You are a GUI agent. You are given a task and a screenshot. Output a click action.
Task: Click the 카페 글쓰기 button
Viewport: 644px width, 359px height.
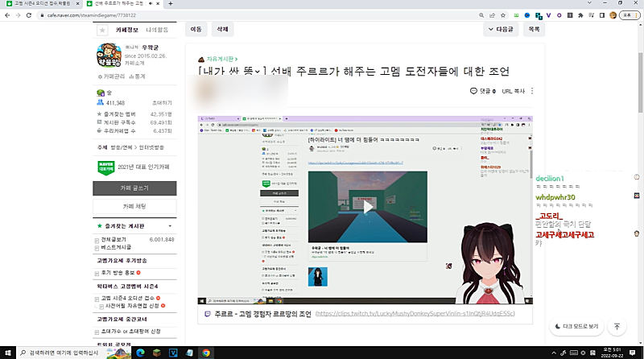pos(134,188)
